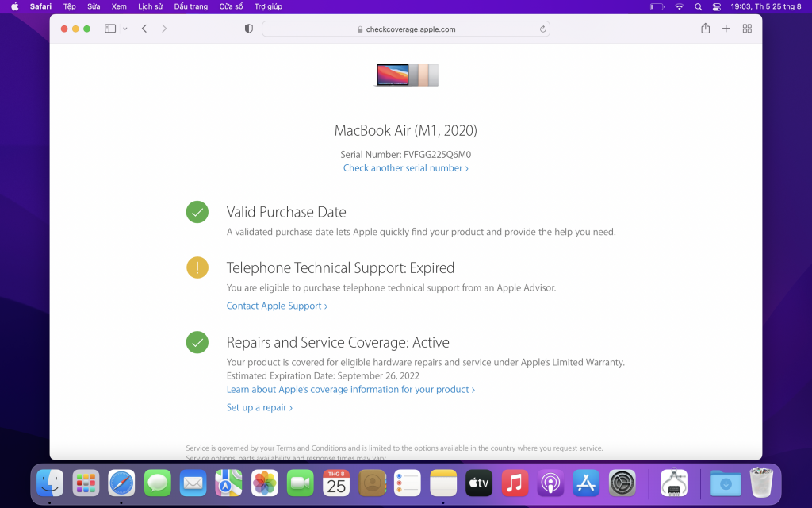Open the Share icon in Safari toolbar
Screen dimensions: 812x508
click(x=705, y=29)
